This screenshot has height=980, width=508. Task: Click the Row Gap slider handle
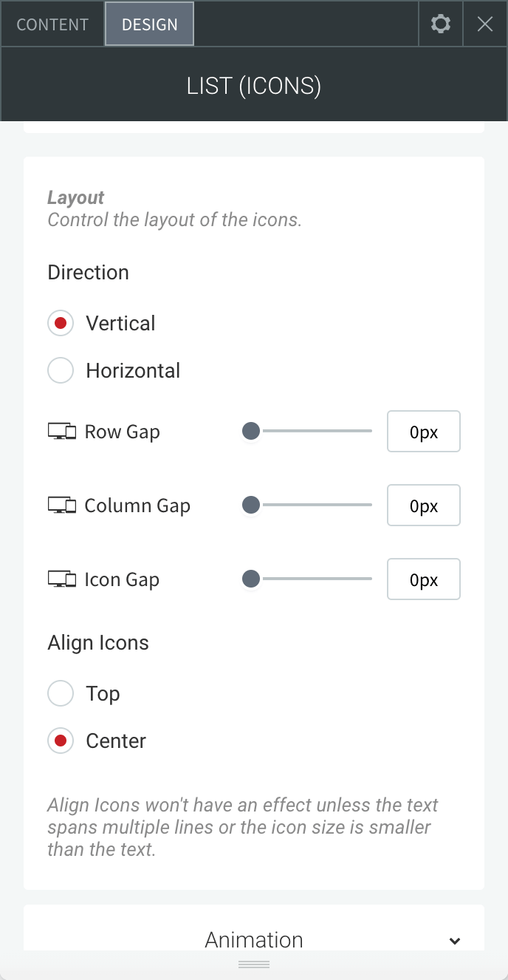pyautogui.click(x=251, y=431)
